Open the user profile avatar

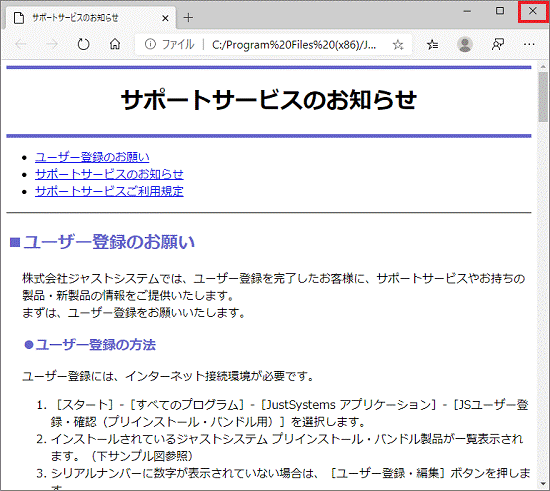[465, 45]
